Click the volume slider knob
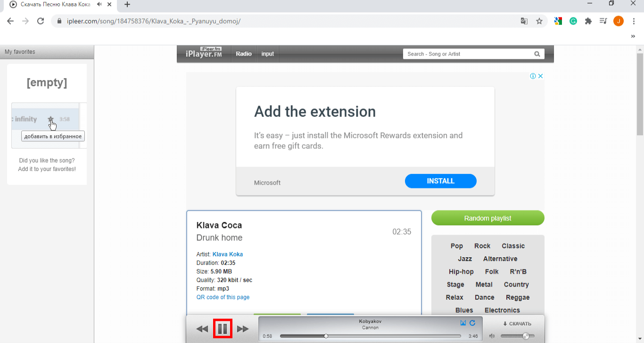The image size is (644, 343). pyautogui.click(x=526, y=336)
